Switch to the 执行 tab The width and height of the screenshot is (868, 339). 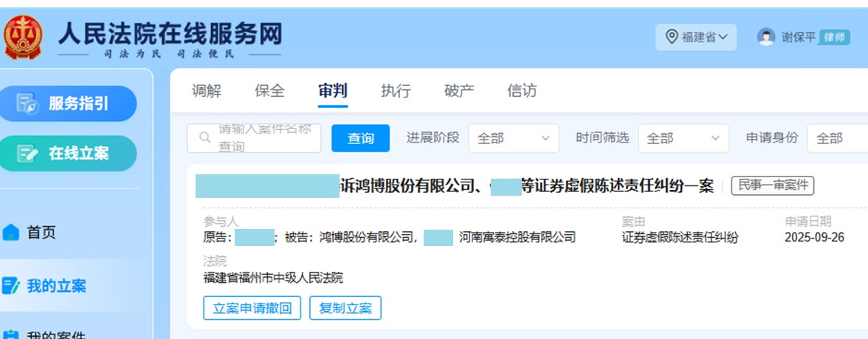(396, 91)
